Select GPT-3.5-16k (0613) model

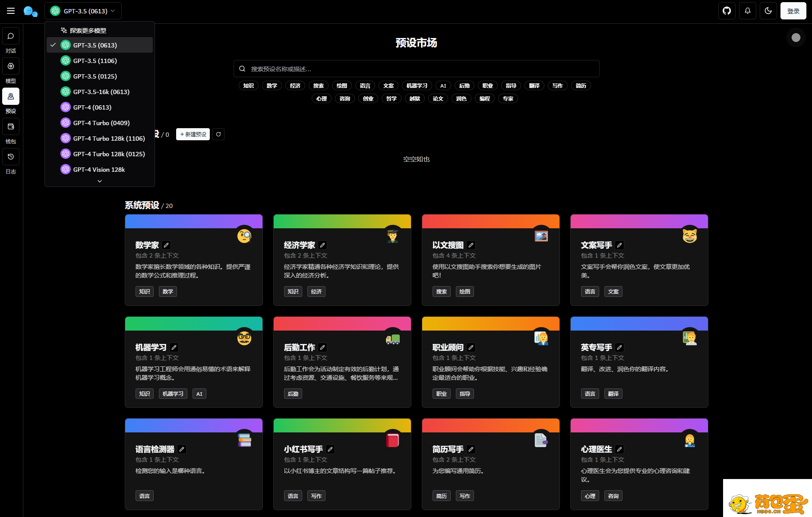point(100,91)
